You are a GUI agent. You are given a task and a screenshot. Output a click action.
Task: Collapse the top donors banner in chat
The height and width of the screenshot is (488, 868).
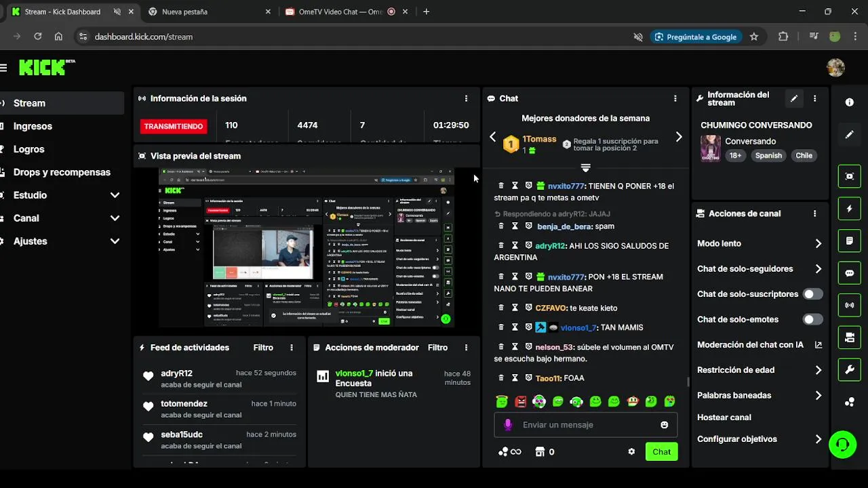(x=586, y=167)
